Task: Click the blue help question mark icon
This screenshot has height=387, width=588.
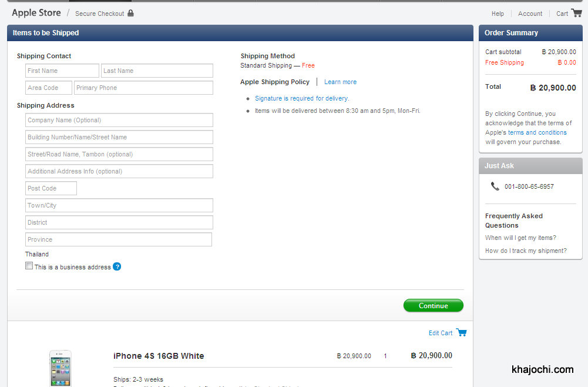Action: 117,266
